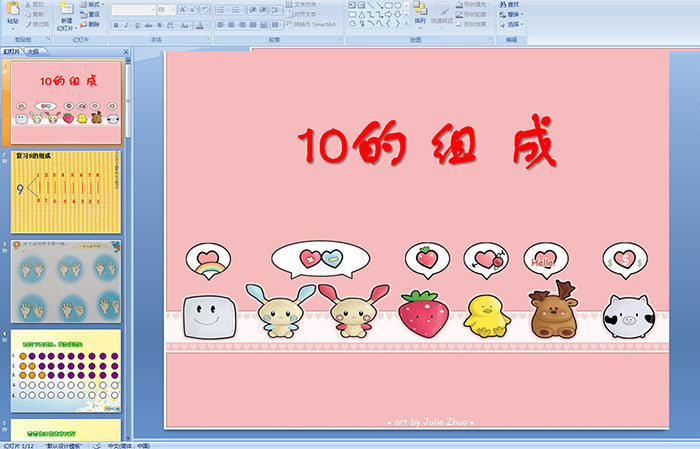Click the increase indent icon

[263, 9]
